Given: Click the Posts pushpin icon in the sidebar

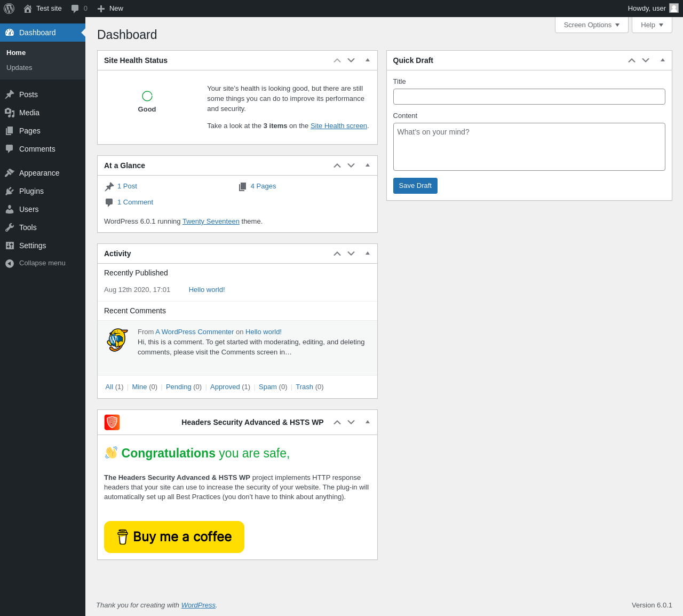Looking at the screenshot, I should 10,94.
